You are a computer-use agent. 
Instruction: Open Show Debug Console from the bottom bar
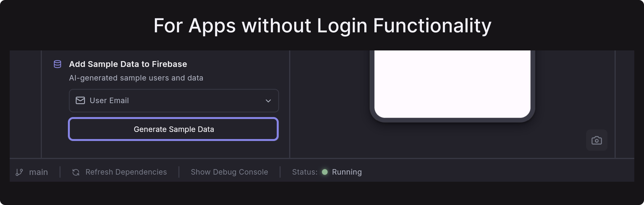229,172
